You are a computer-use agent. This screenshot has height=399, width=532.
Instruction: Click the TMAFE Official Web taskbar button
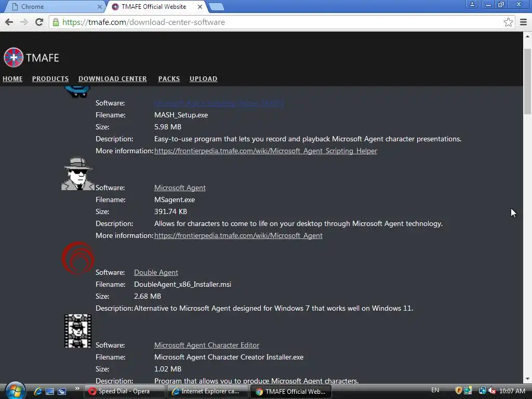click(x=291, y=391)
